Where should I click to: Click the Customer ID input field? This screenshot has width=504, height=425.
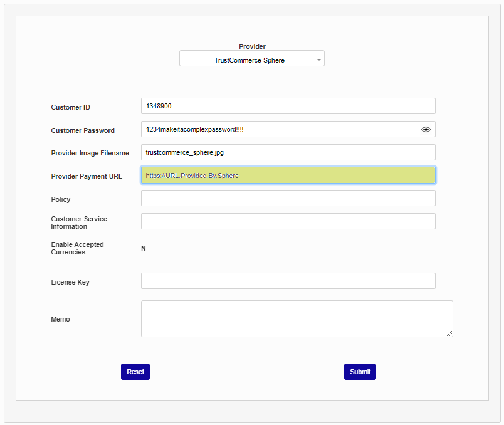[288, 106]
